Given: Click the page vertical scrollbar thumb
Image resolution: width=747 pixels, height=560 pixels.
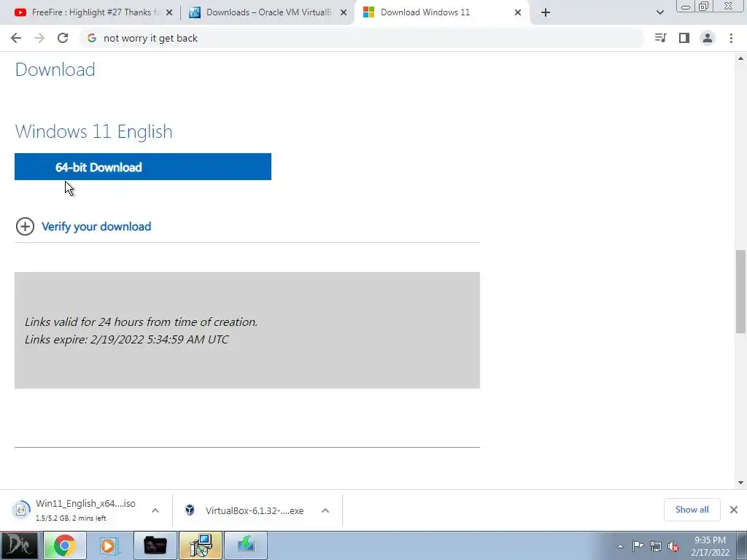Looking at the screenshot, I should [x=740, y=292].
